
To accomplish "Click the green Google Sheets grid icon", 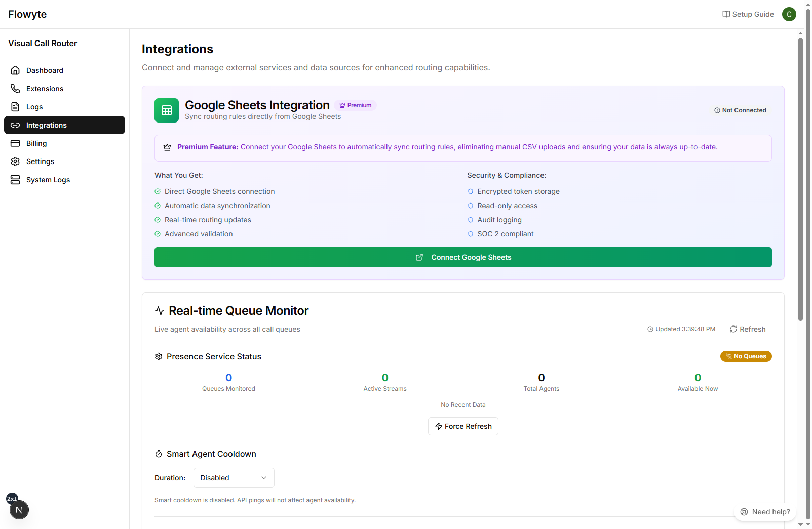I will point(166,110).
